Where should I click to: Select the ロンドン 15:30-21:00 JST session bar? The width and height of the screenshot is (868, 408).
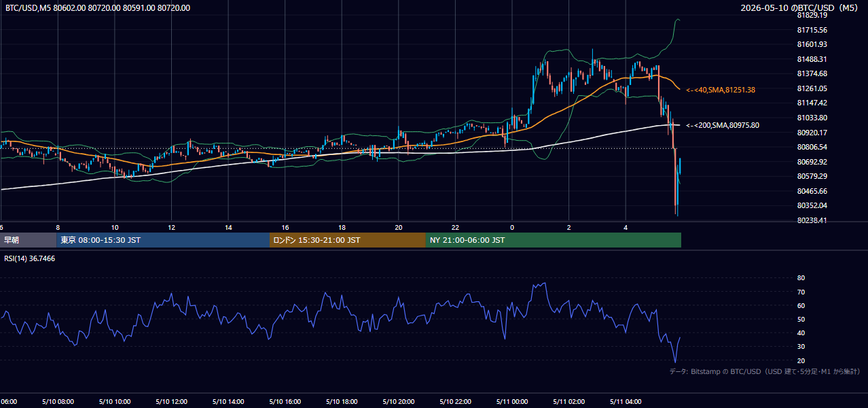click(348, 240)
